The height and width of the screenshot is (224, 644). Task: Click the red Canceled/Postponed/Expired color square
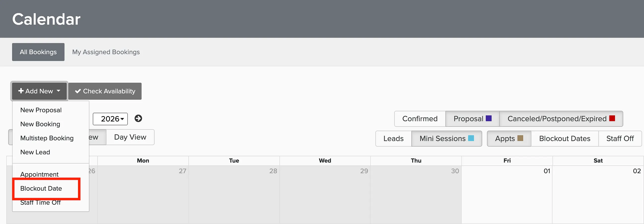[612, 118]
